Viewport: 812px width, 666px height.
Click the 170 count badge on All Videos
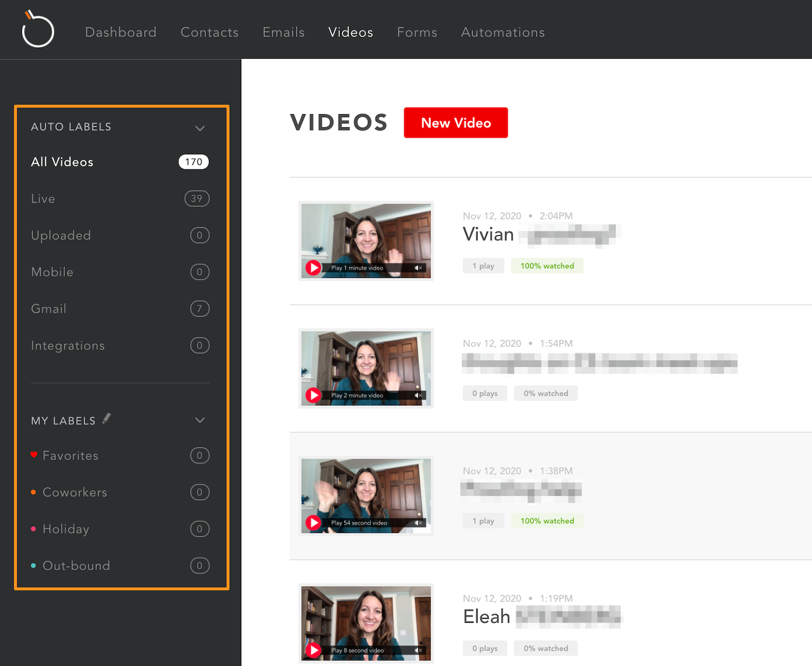click(193, 161)
